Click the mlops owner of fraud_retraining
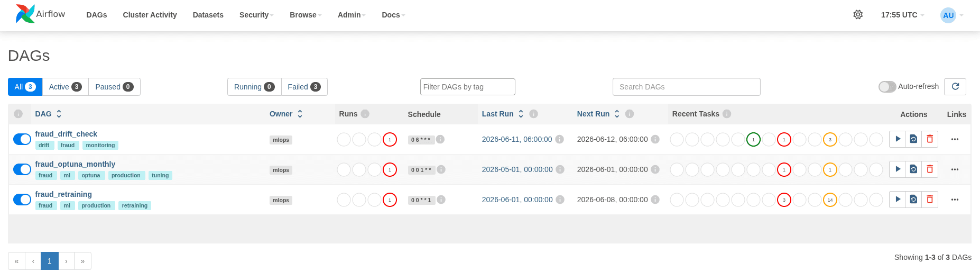980x280 pixels. click(281, 200)
